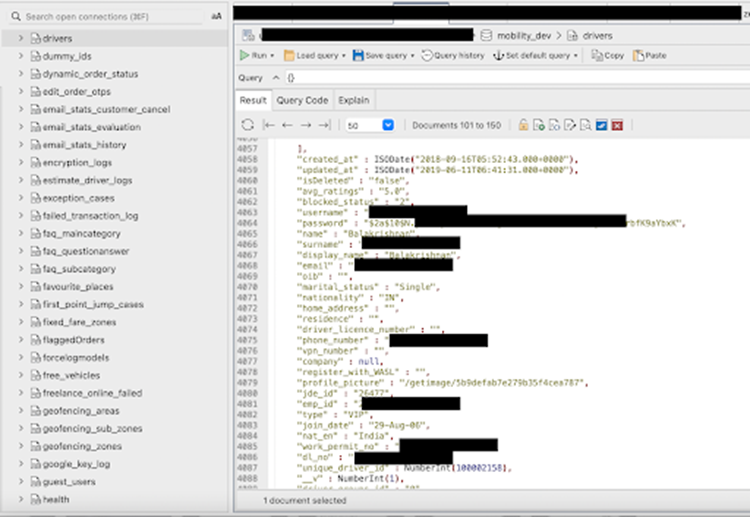Open the page size dropdown showing 50
Viewport: 750px width, 517px height.
coord(388,125)
